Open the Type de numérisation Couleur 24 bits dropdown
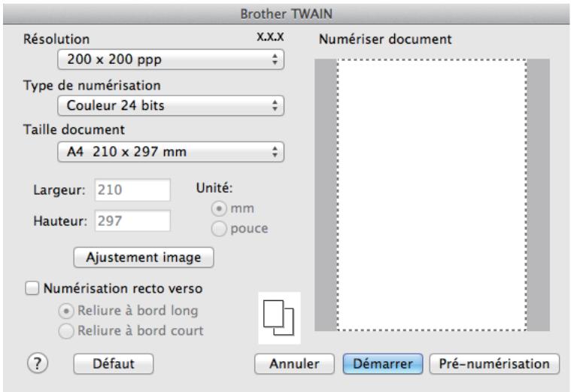 pyautogui.click(x=171, y=105)
